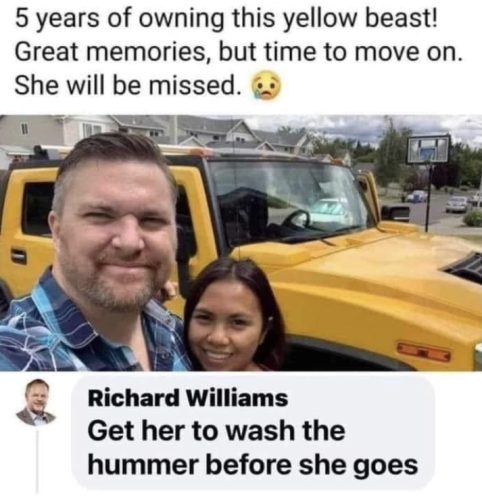Click the steering wheel seen through the windshield
The image size is (482, 500).
[296, 218]
